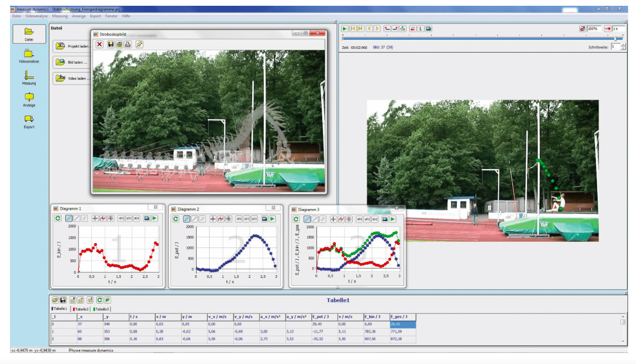Viewport: 636px width, 364px height.
Task: Open the Datei menu
Action: tap(17, 16)
